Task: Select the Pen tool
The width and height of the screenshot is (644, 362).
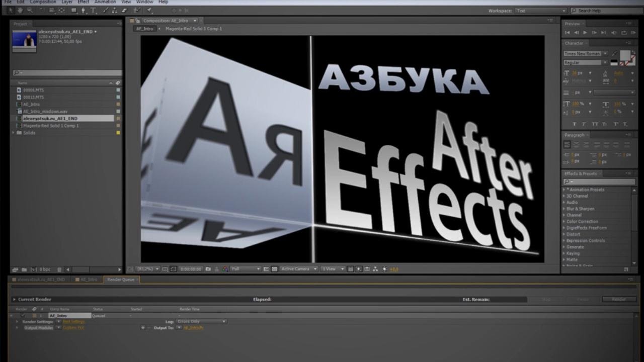Action: click(x=83, y=10)
